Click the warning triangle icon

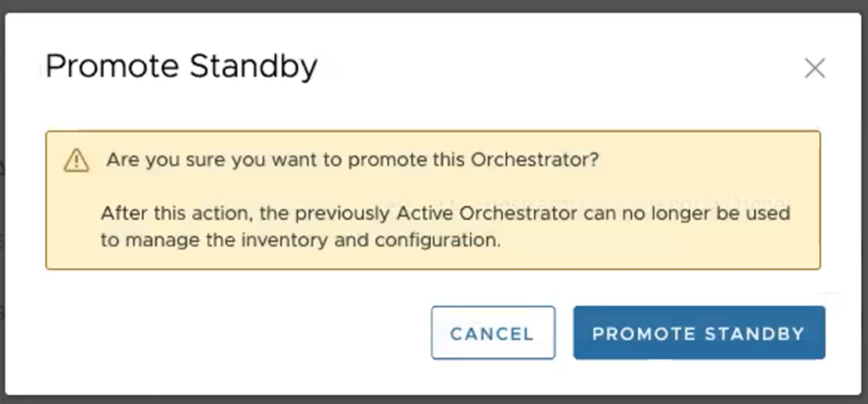click(x=76, y=161)
